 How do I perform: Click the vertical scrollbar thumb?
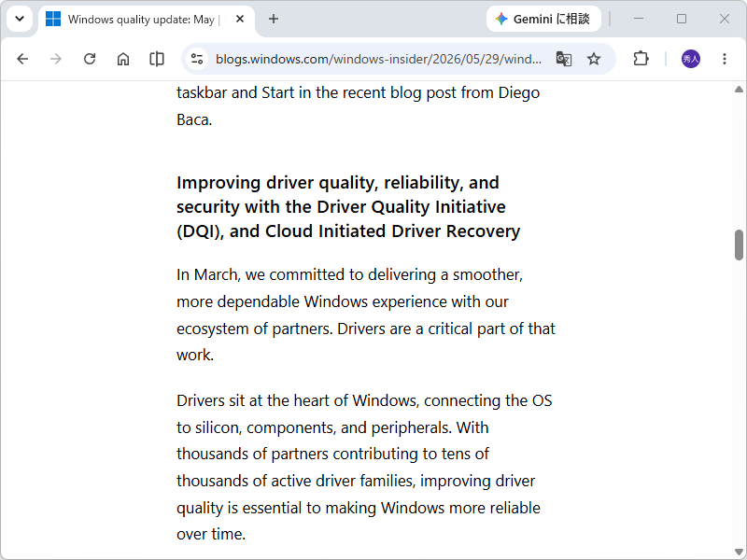(x=739, y=245)
